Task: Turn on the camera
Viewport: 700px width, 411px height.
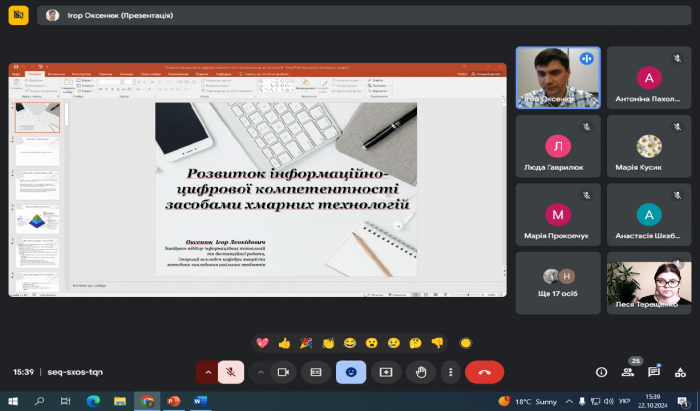Action: pyautogui.click(x=283, y=371)
